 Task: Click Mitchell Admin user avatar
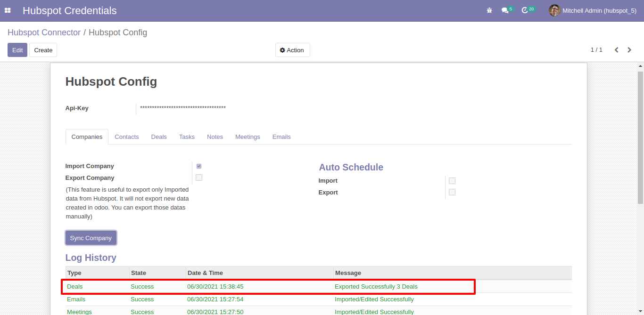[554, 10]
